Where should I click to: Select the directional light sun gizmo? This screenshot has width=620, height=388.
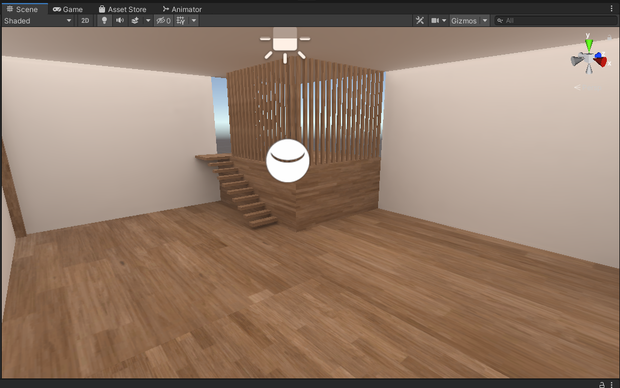[285, 45]
